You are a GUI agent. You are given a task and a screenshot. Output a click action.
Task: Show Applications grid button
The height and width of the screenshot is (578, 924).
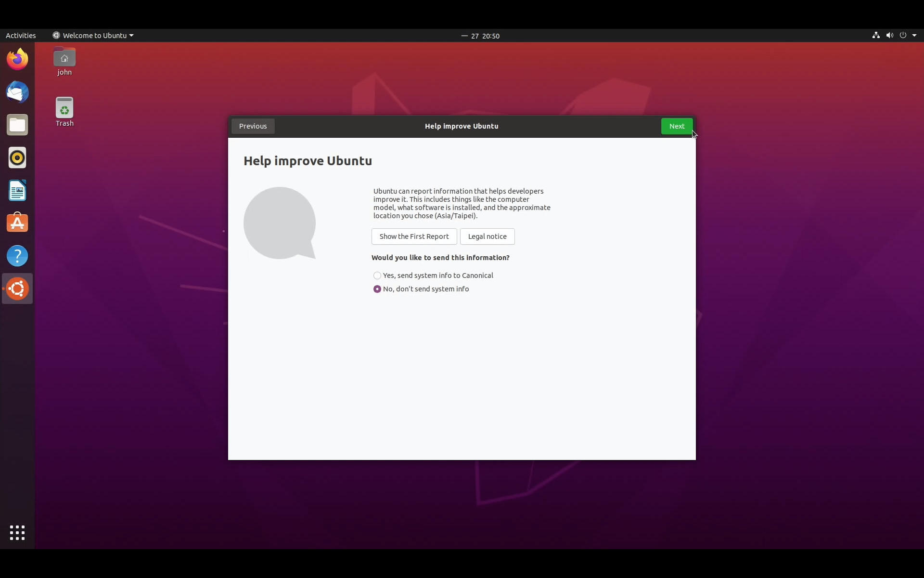(x=17, y=533)
